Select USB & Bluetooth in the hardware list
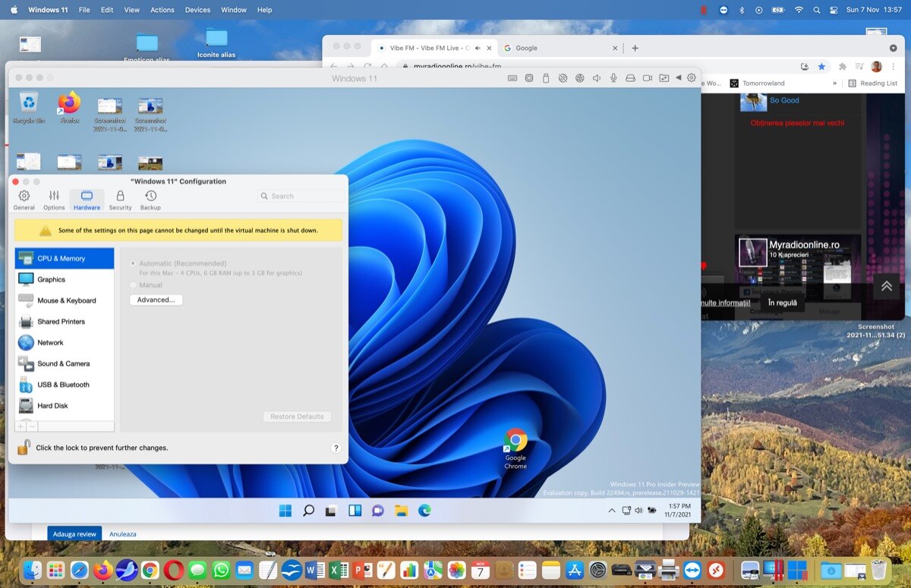 pos(65,385)
